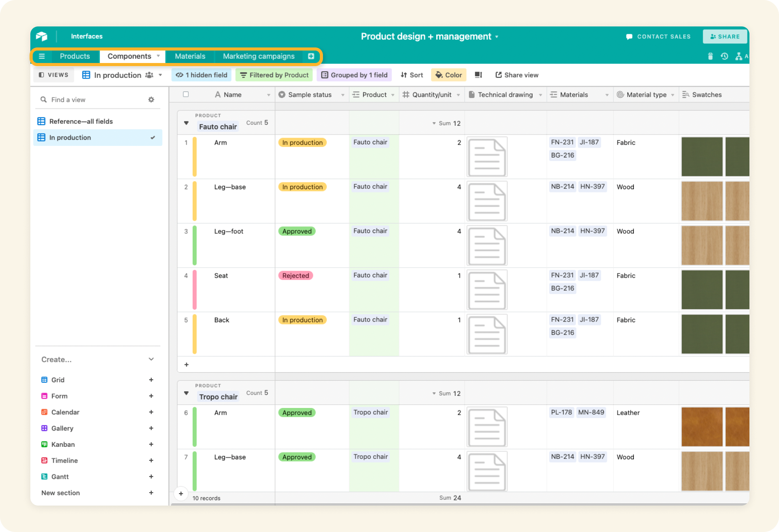
Task: Collapse the Tropo chair group
Action: pyautogui.click(x=186, y=393)
